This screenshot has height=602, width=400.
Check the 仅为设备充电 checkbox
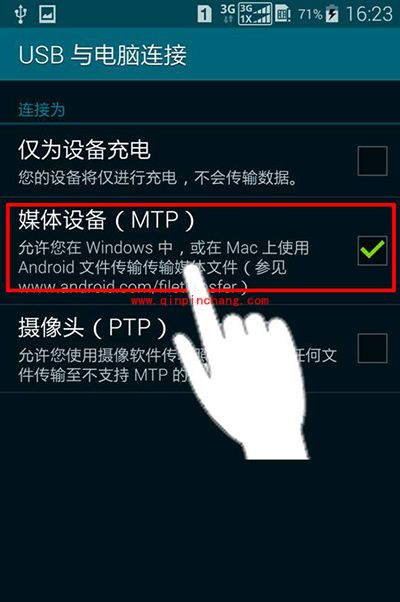[372, 160]
